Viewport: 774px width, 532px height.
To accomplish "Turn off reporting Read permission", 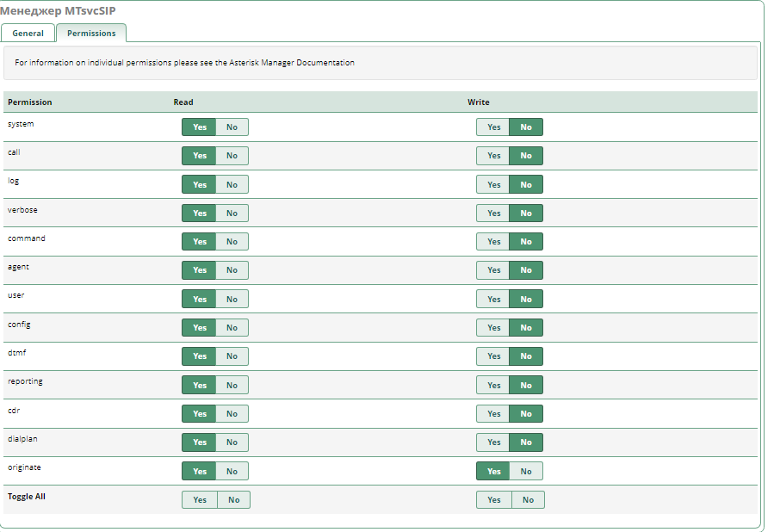I will pos(232,386).
